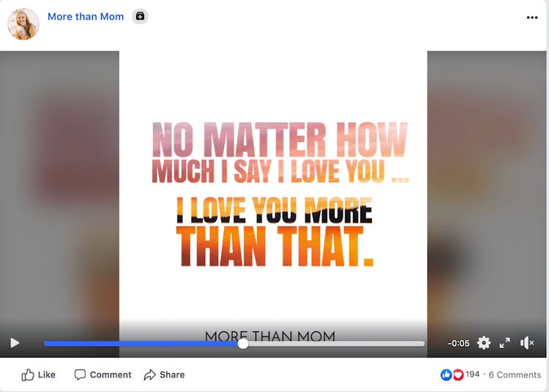Image resolution: width=549 pixels, height=392 pixels.
Task: Unmute the video sound
Action: [x=527, y=343]
